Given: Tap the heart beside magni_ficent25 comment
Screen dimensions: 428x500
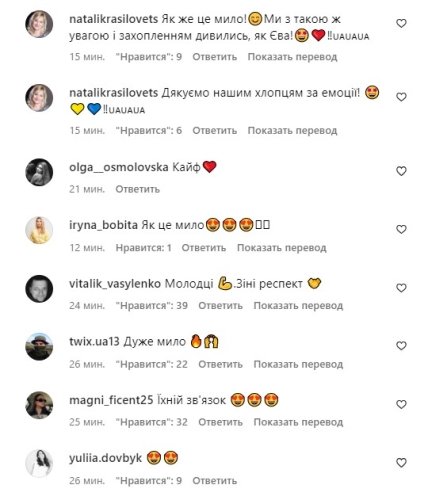Looking at the screenshot, I should pos(401,404).
